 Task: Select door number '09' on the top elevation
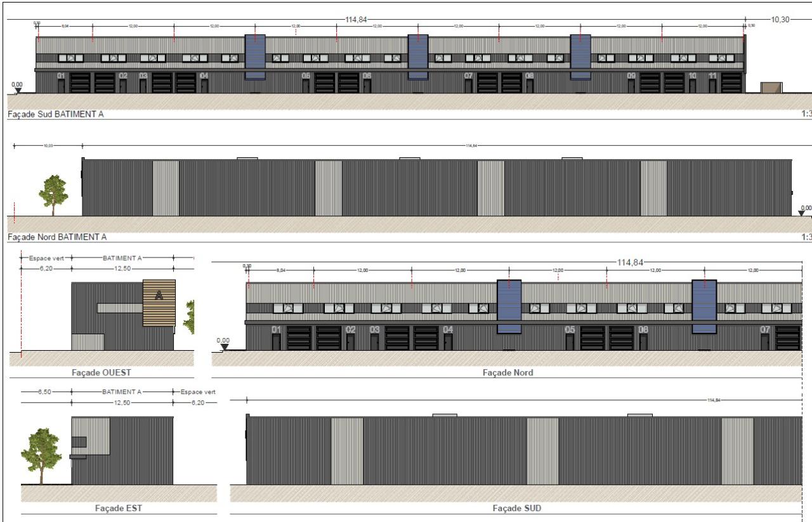coord(631,76)
